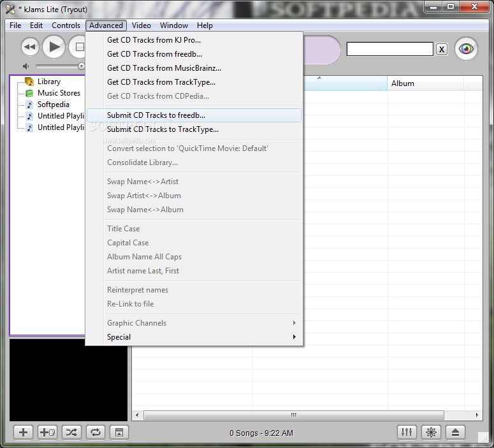Click the burn disc flower icon

click(431, 432)
